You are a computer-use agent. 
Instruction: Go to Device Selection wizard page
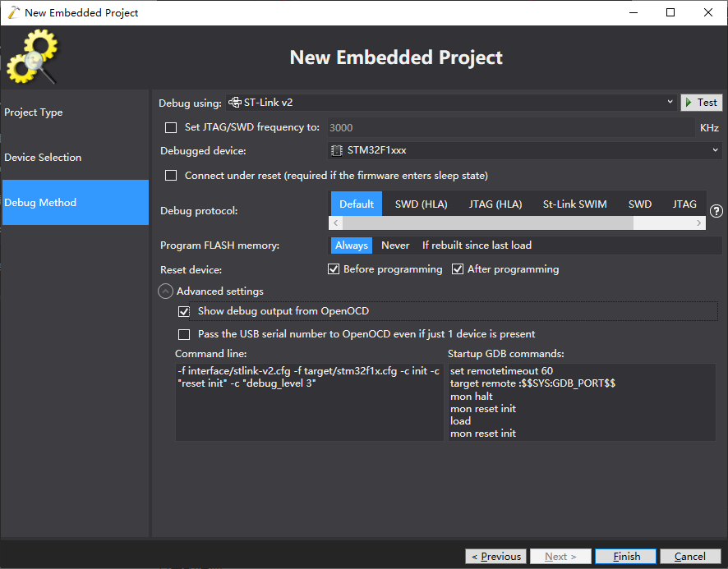point(76,158)
